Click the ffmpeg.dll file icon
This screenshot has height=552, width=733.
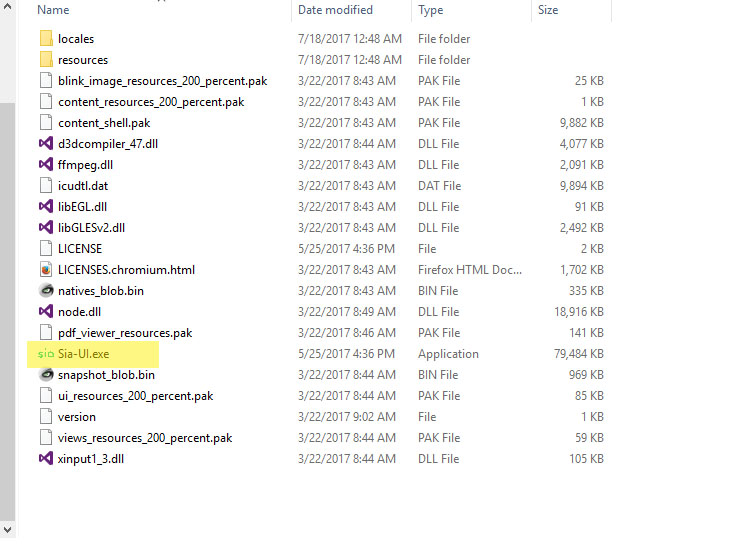[46, 165]
